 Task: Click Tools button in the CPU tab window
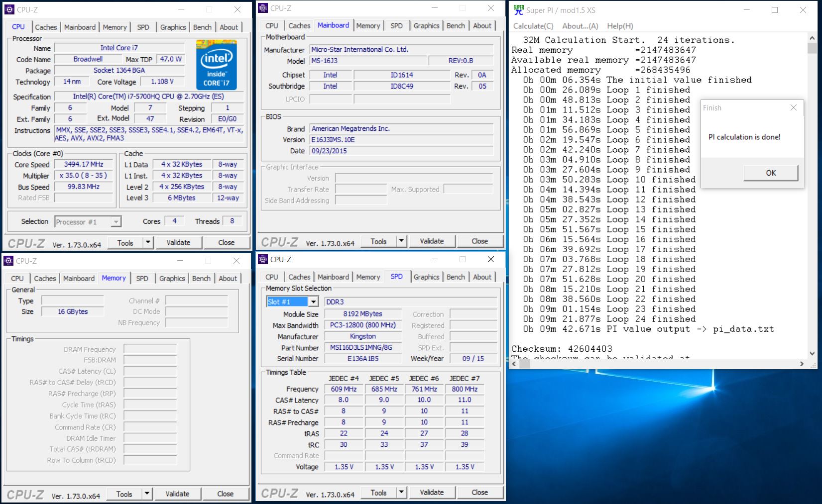click(x=125, y=243)
